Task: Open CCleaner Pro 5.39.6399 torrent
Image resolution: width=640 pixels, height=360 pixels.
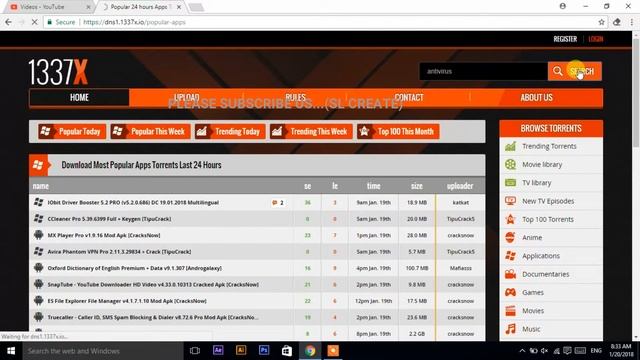Action: pos(109,219)
